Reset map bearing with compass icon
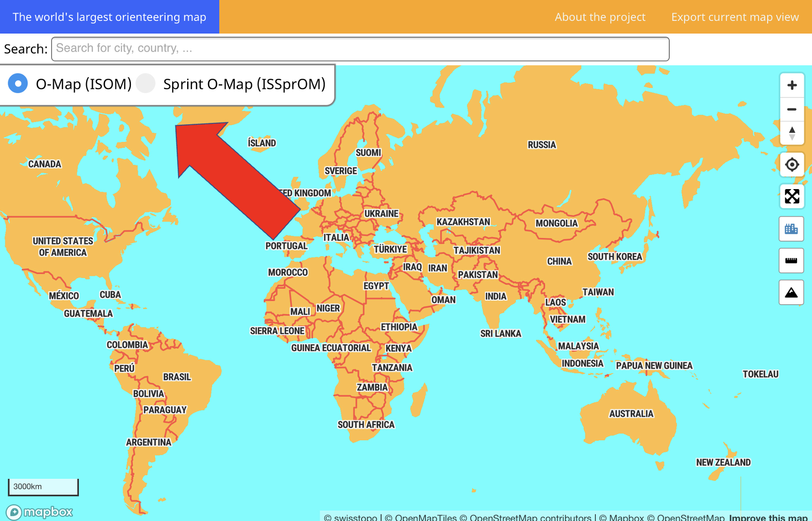Screen dimensions: 812x521 point(792,133)
